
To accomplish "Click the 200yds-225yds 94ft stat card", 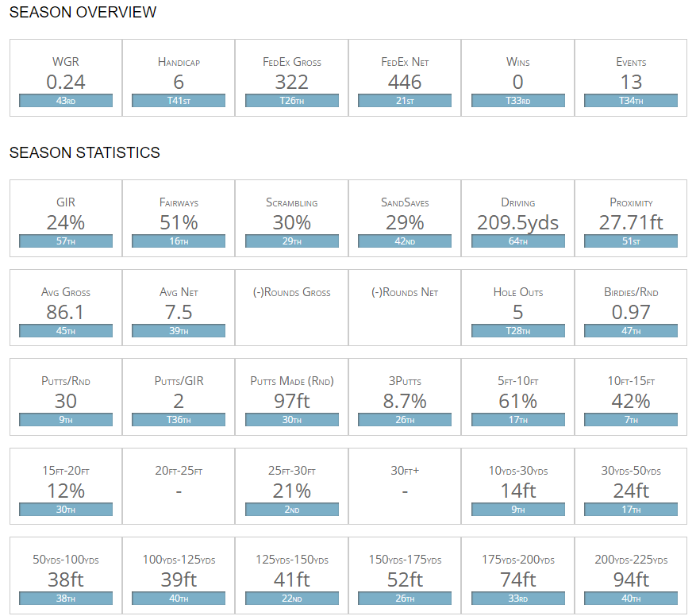I will [631, 575].
